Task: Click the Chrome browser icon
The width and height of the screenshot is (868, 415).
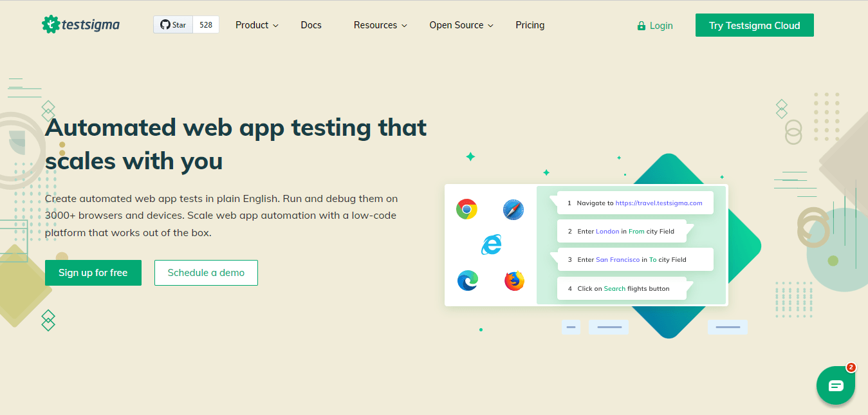Action: coord(466,209)
